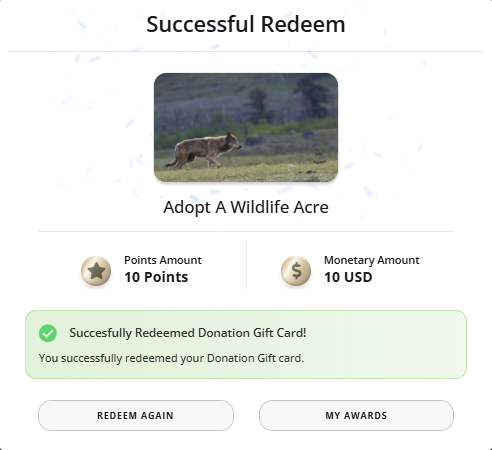
Task: Click the gold star points icon
Action: click(x=96, y=271)
